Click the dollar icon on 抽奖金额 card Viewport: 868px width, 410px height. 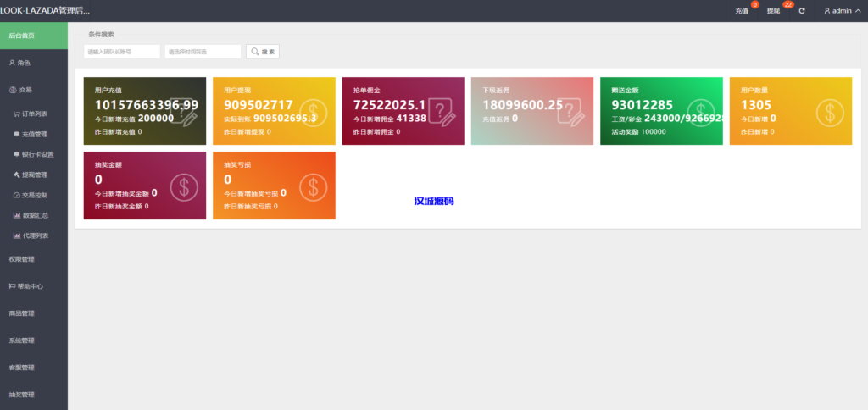coord(184,187)
